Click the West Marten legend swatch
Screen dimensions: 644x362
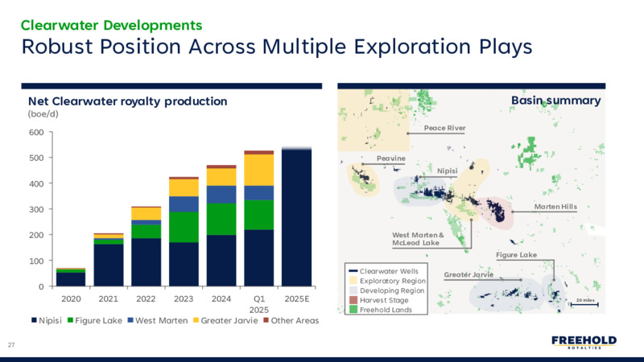pos(130,320)
